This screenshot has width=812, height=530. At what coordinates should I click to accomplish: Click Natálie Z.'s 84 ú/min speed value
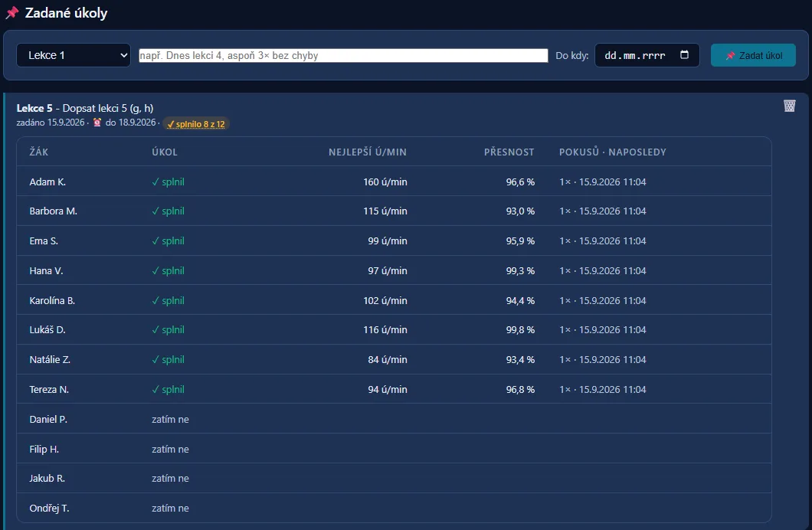388,360
